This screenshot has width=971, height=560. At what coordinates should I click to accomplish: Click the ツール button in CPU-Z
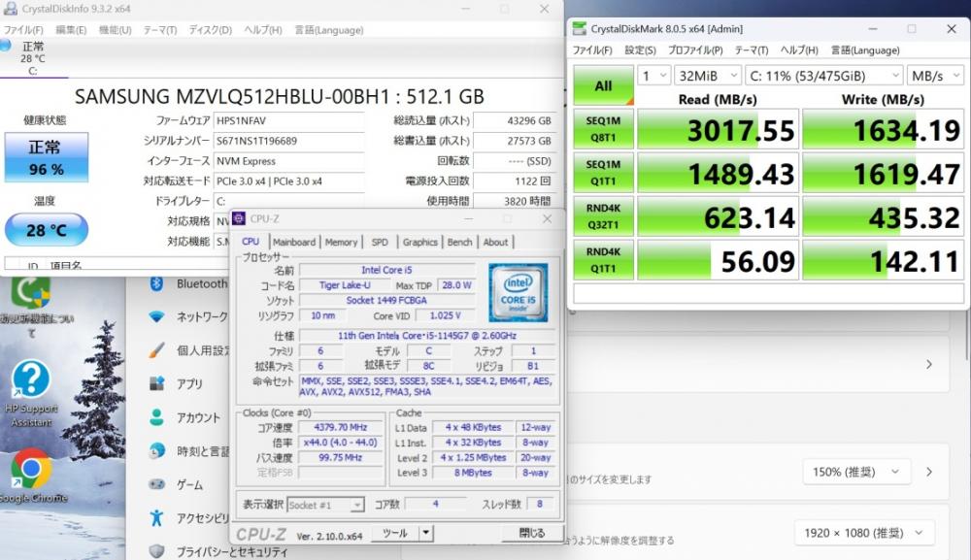(x=395, y=533)
